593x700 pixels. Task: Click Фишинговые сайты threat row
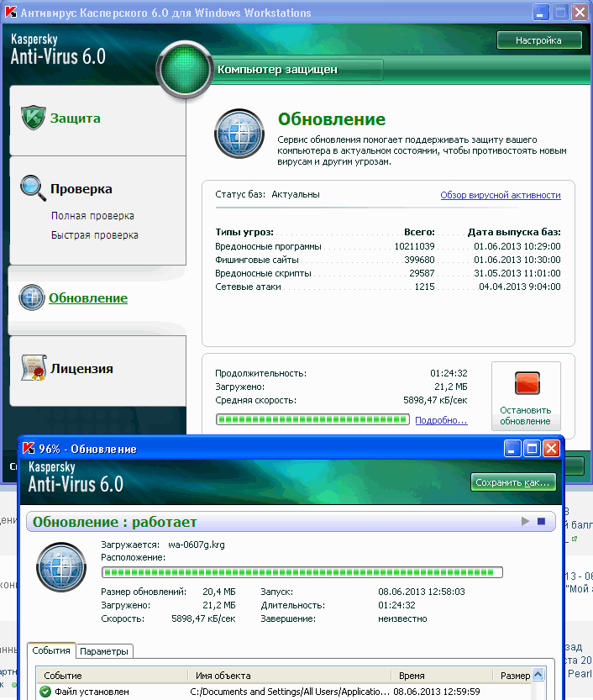388,260
